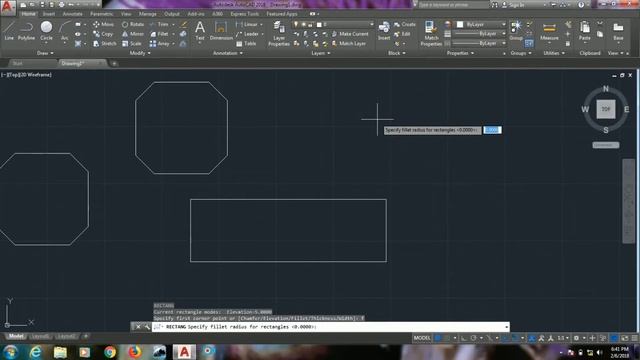Select the Polyline tool
Viewport: 640px width, 360px height.
[x=26, y=31]
